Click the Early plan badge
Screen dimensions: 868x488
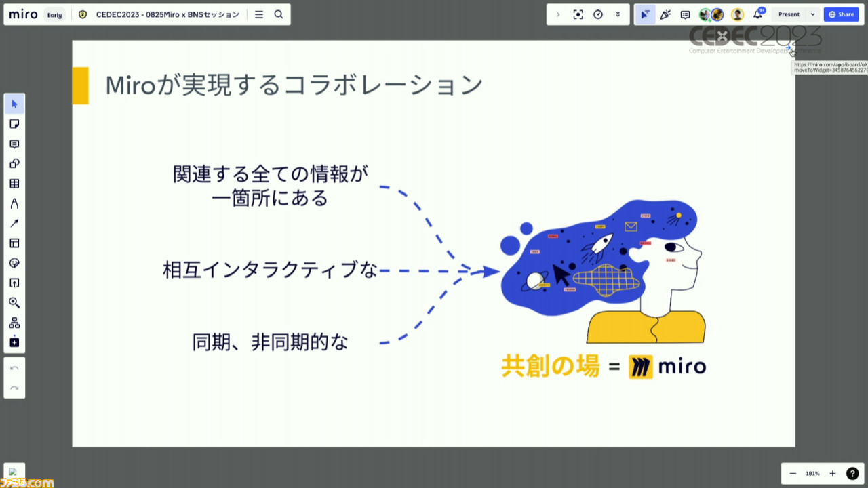point(55,14)
